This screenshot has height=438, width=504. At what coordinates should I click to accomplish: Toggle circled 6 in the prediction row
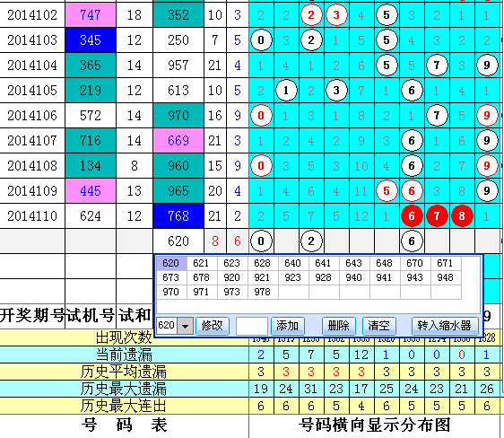pos(412,241)
